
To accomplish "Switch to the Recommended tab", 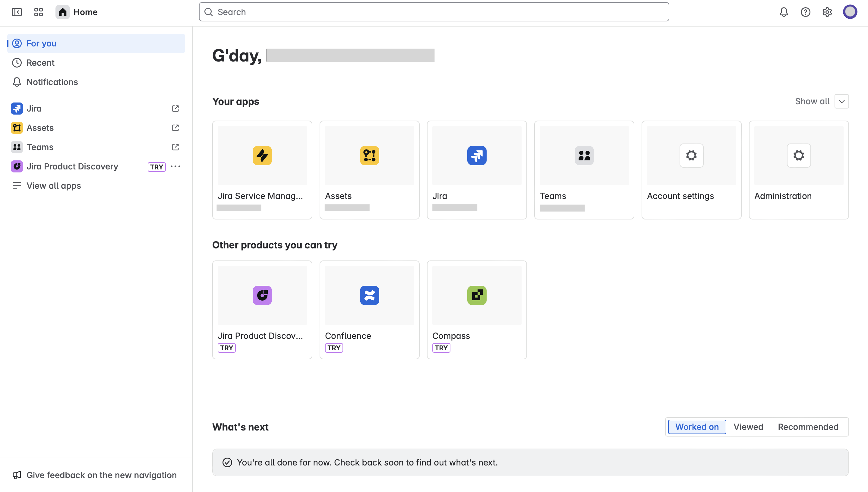I will tap(808, 427).
